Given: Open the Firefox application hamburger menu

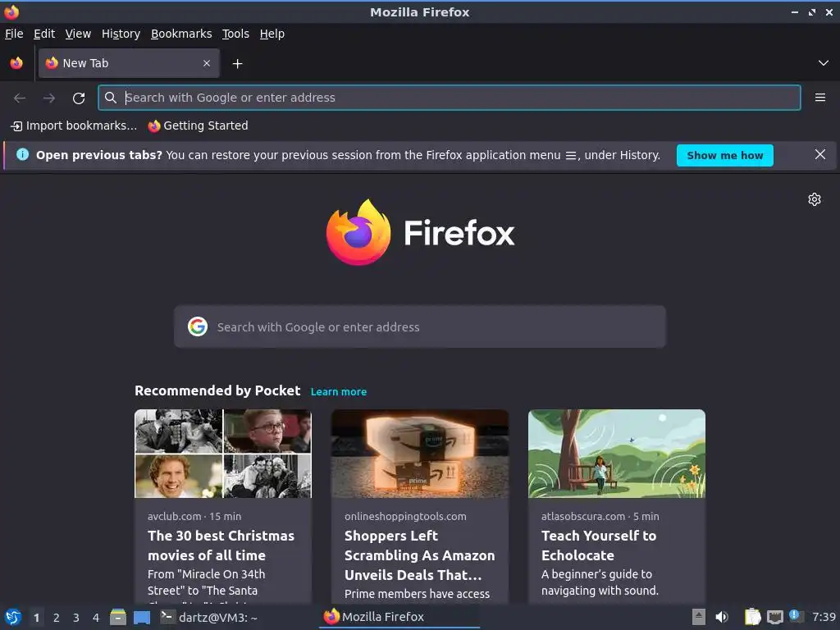Looking at the screenshot, I should (x=819, y=98).
